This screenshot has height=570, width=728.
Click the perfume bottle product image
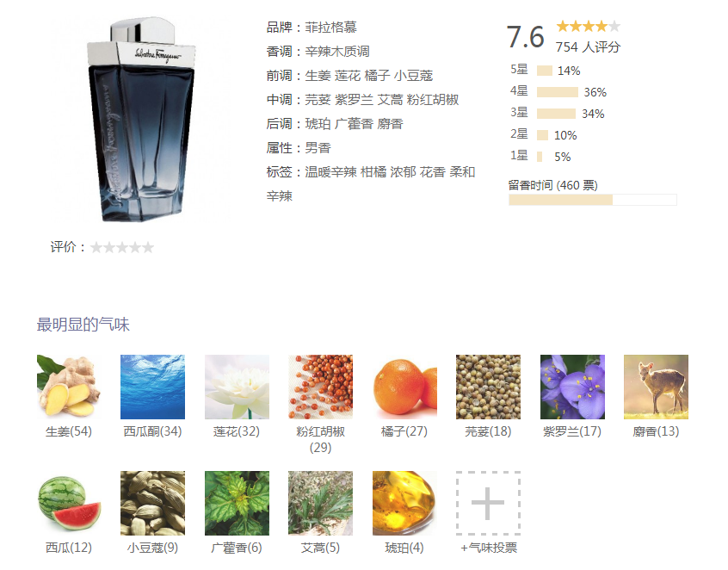click(x=142, y=120)
